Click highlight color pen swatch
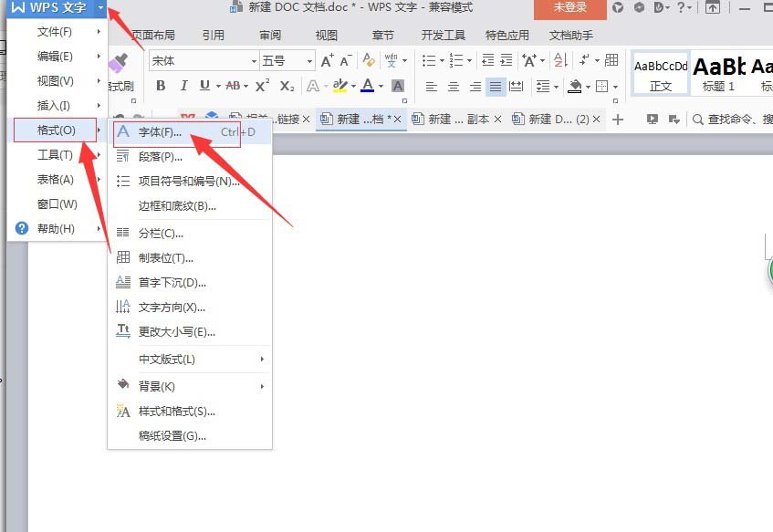 [340, 86]
